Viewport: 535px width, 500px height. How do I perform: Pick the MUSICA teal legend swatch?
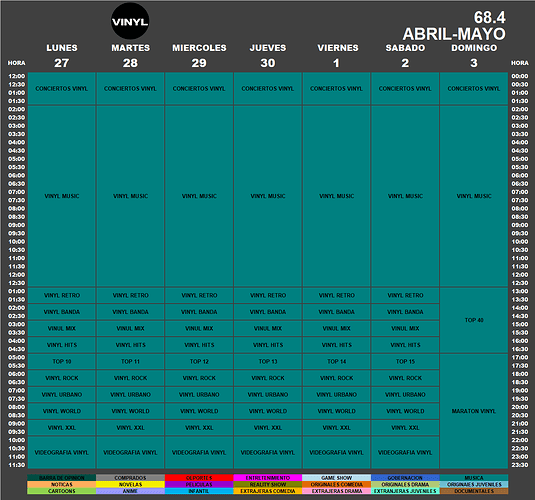[x=474, y=478]
